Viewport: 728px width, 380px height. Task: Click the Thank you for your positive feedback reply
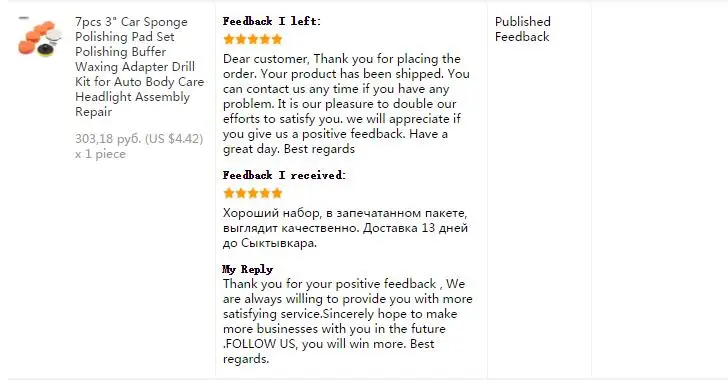coord(347,321)
